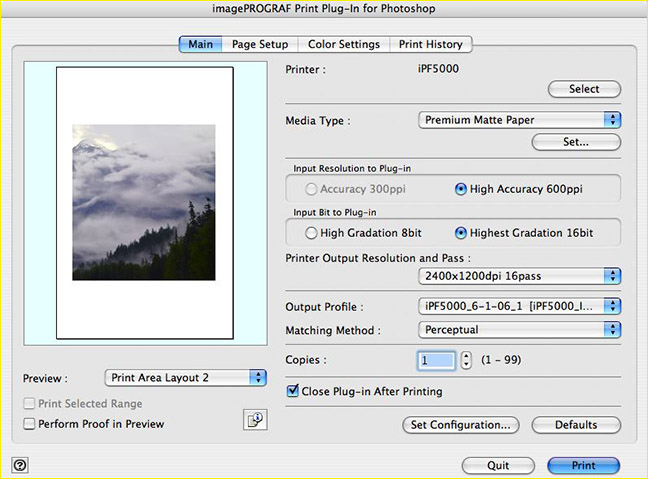
Task: Click the help question mark icon
Action: [x=21, y=465]
